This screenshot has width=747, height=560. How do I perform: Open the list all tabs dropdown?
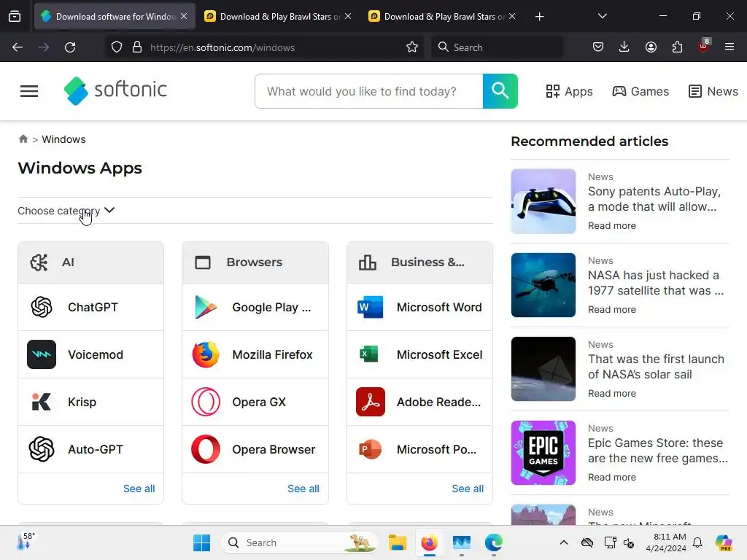tap(602, 16)
